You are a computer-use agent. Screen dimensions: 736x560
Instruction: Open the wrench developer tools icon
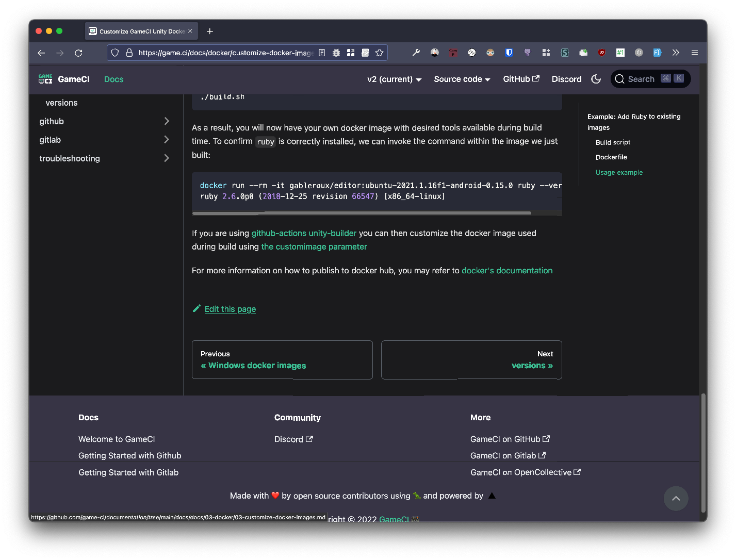[416, 53]
